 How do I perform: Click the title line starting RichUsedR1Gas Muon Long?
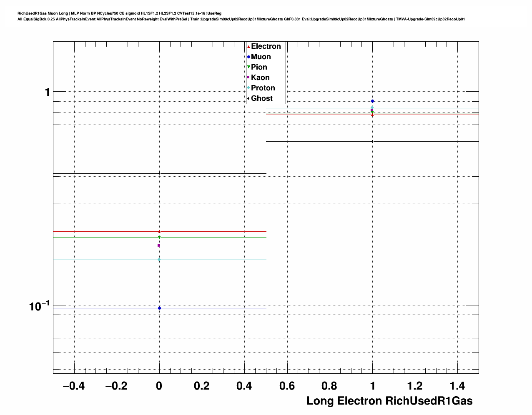click(x=119, y=13)
